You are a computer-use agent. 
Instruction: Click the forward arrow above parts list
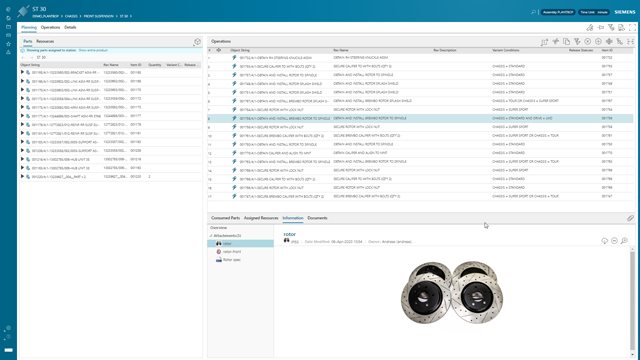point(31,58)
